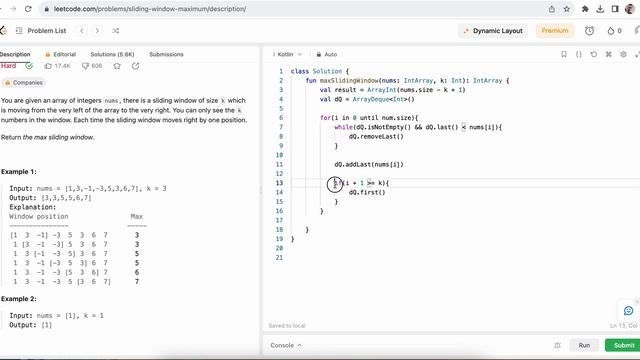
Task: Show the Companies tag
Action: (23, 82)
